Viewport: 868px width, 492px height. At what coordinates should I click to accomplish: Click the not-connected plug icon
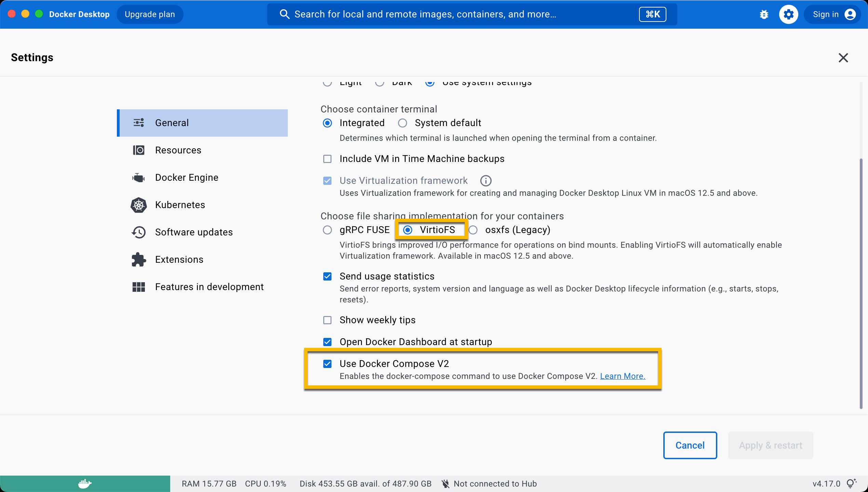pyautogui.click(x=446, y=484)
